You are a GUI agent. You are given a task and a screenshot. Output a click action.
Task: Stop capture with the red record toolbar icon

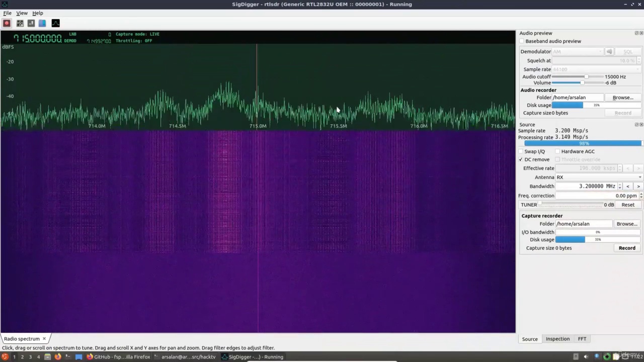click(7, 23)
